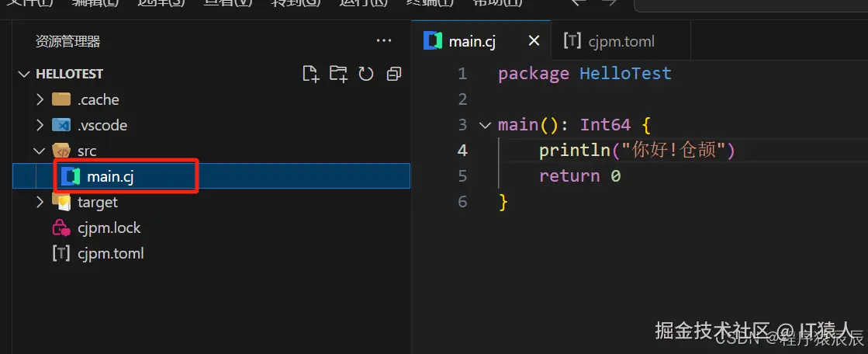Click the New Folder icon in Explorer

point(338,74)
